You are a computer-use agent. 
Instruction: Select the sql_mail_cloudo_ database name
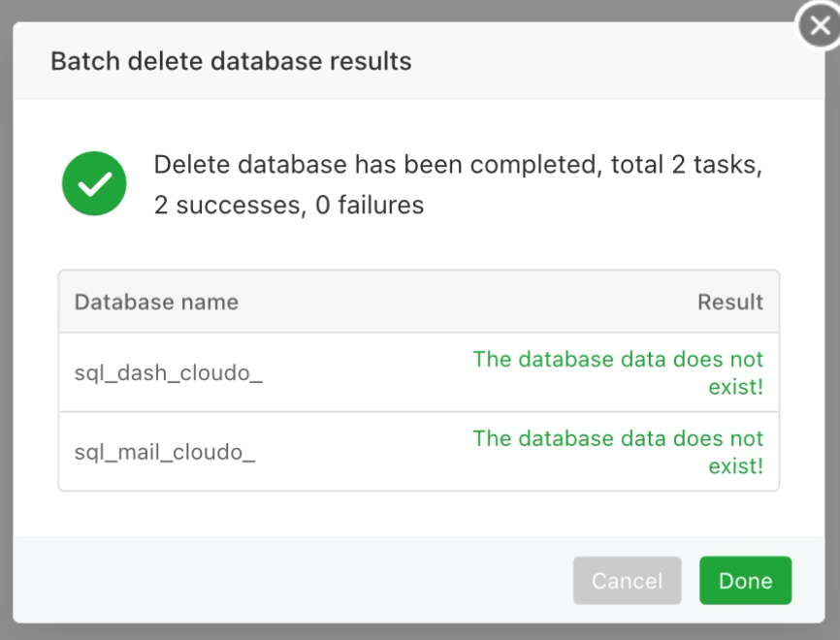click(165, 453)
